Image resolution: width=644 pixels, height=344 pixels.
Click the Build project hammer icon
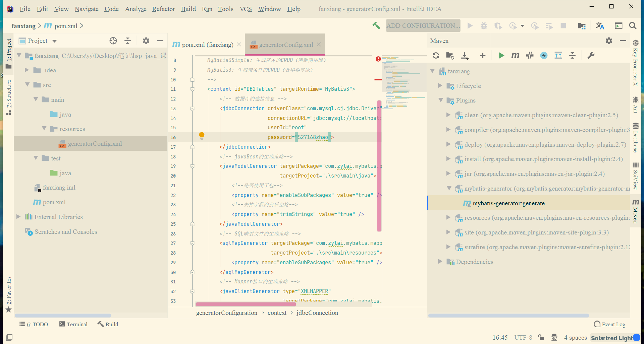pos(376,26)
